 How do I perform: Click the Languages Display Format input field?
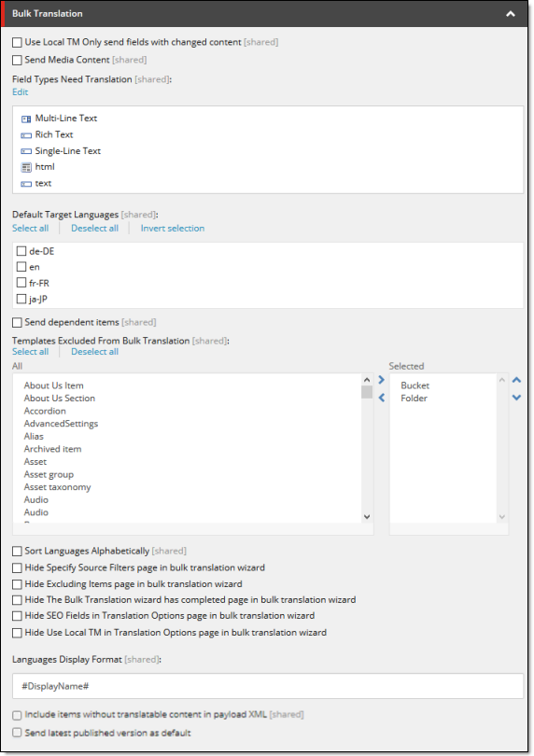pos(268,686)
